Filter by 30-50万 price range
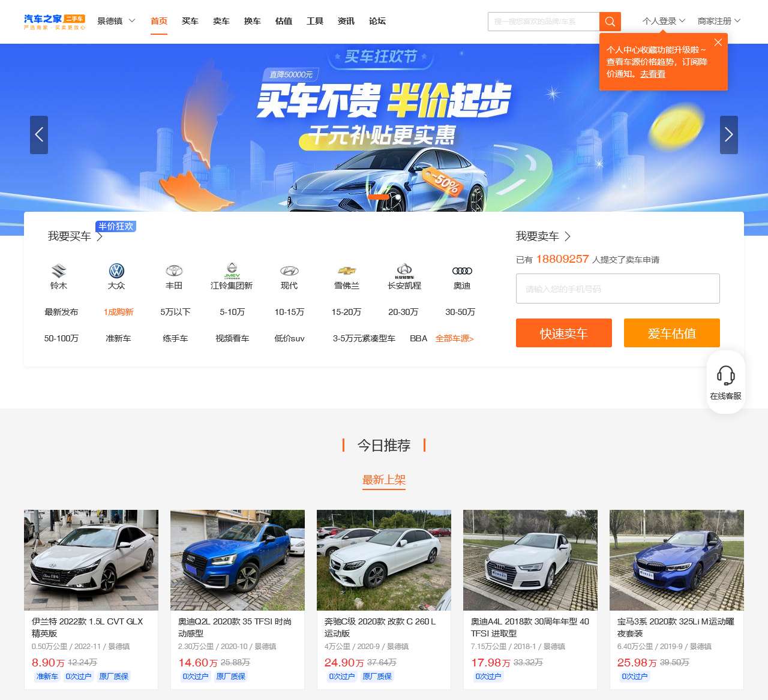This screenshot has width=768, height=700. pos(460,312)
